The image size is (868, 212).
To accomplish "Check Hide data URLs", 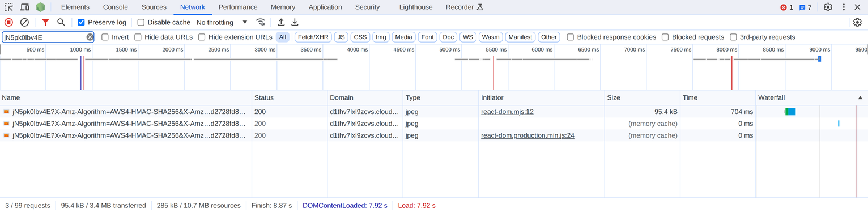I will pyautogui.click(x=138, y=37).
